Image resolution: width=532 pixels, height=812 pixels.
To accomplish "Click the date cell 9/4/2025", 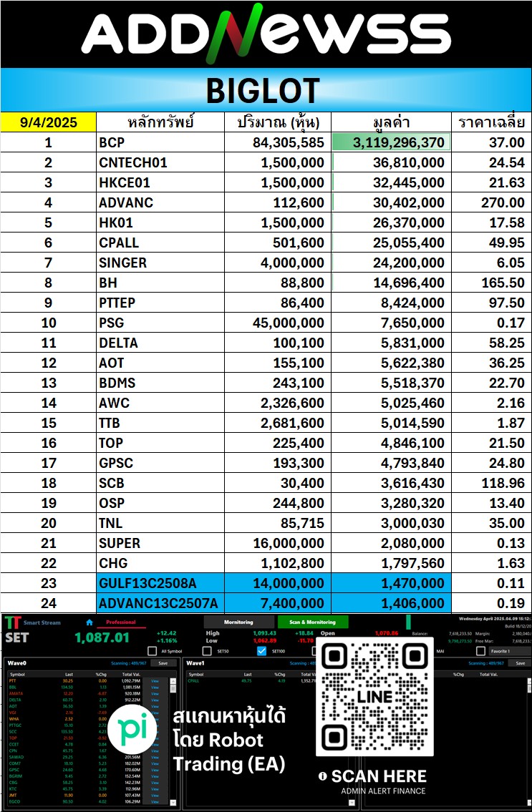I will 48,122.
